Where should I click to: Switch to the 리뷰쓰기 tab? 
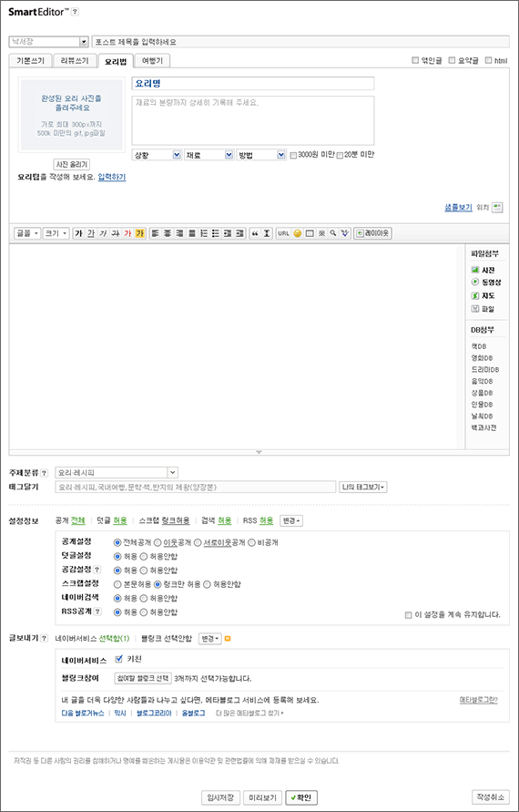[x=75, y=60]
